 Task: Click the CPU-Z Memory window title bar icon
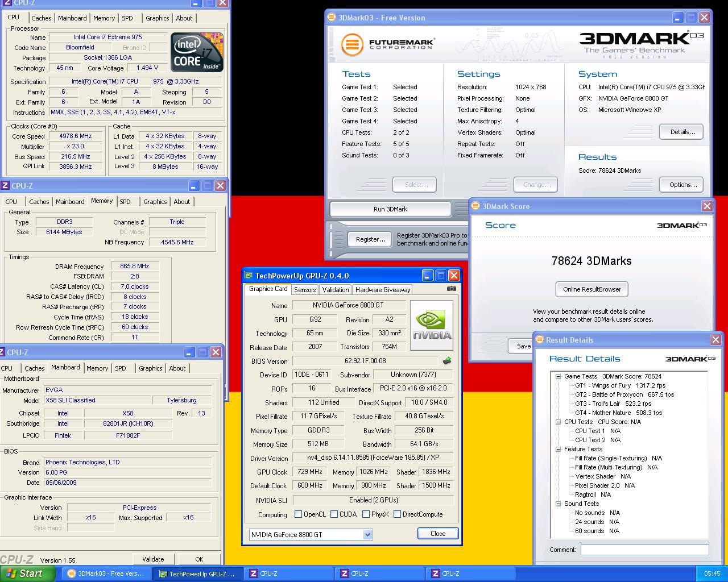point(5,186)
